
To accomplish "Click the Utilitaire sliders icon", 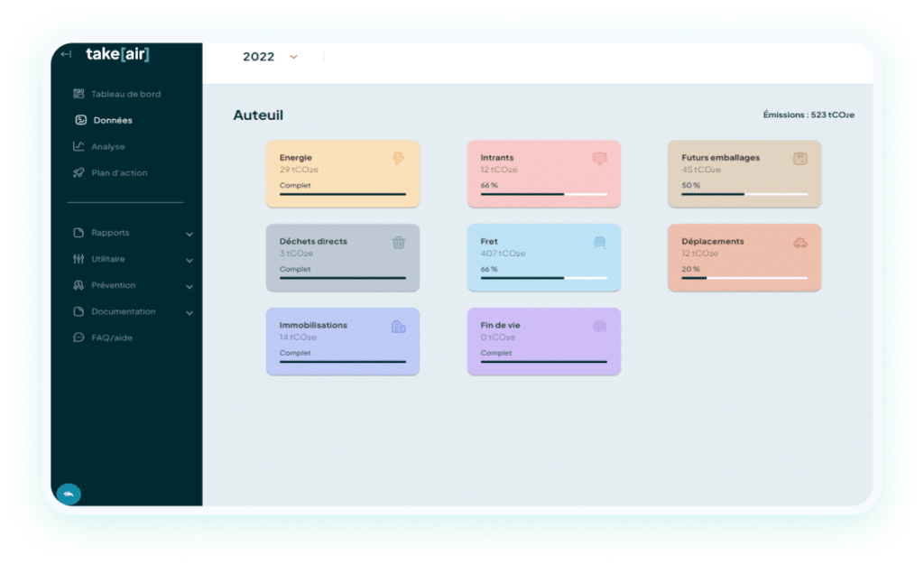I will pos(79,259).
